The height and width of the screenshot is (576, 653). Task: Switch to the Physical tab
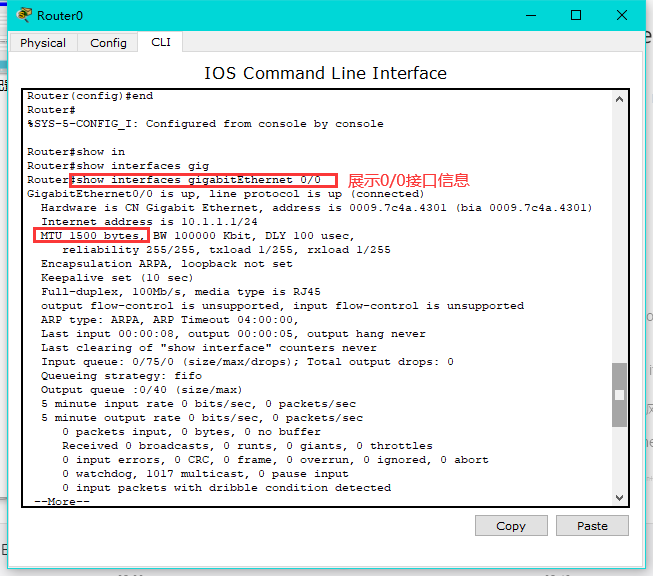43,43
